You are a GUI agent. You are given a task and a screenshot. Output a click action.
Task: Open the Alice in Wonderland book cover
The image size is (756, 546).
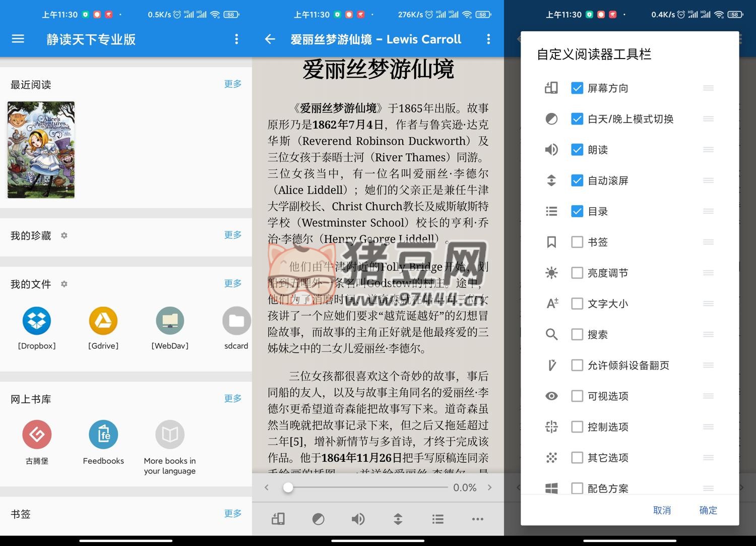[x=41, y=150]
